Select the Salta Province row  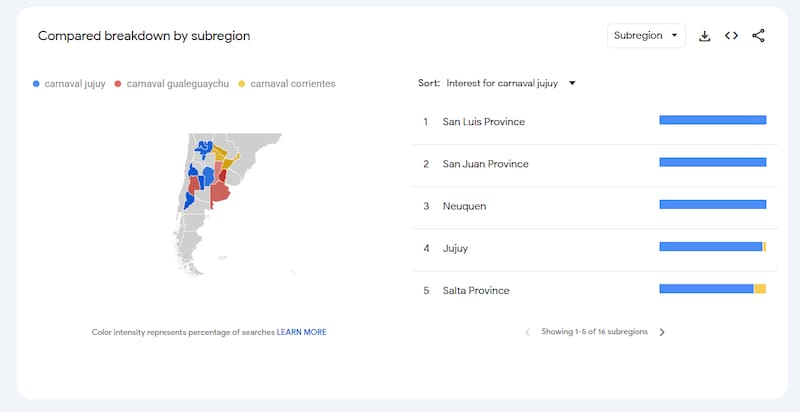476,290
